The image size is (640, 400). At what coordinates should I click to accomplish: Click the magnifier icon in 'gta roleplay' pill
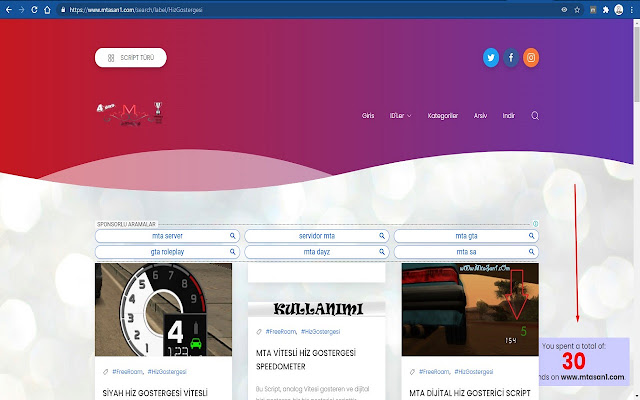point(232,252)
